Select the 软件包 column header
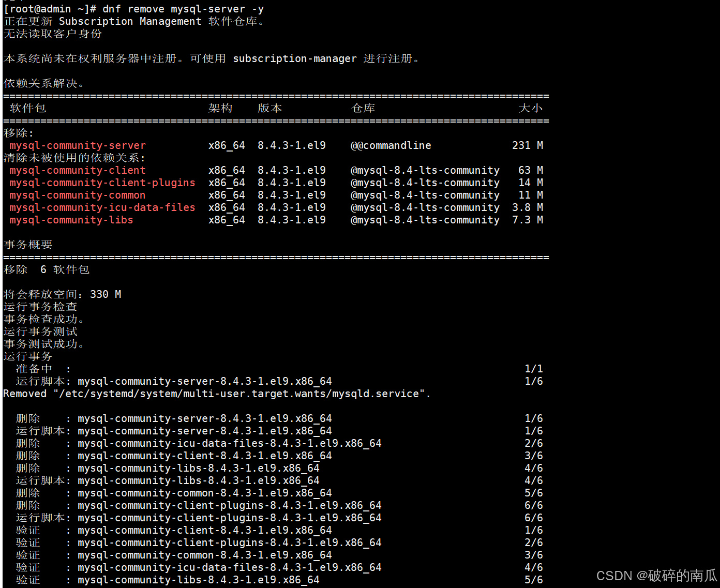The width and height of the screenshot is (720, 588). [27, 108]
